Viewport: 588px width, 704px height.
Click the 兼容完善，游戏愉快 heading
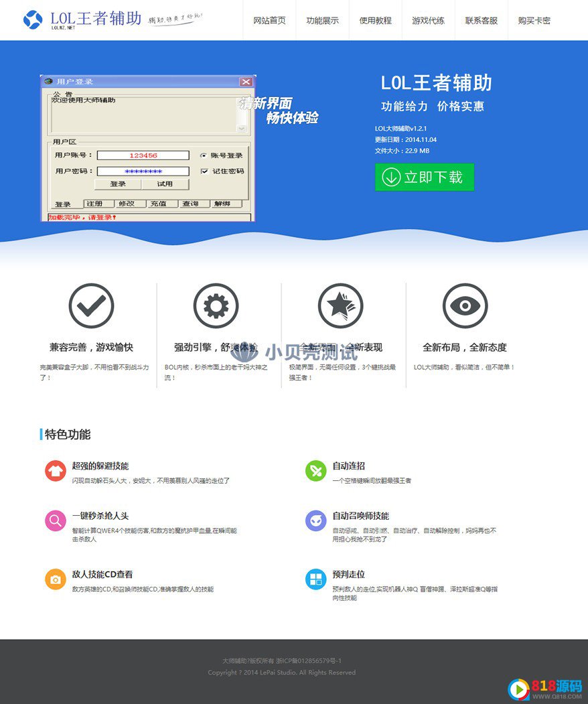pyautogui.click(x=91, y=348)
